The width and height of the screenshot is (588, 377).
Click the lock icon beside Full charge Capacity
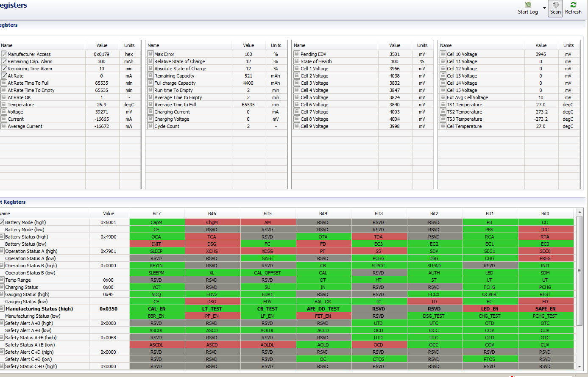coord(150,83)
